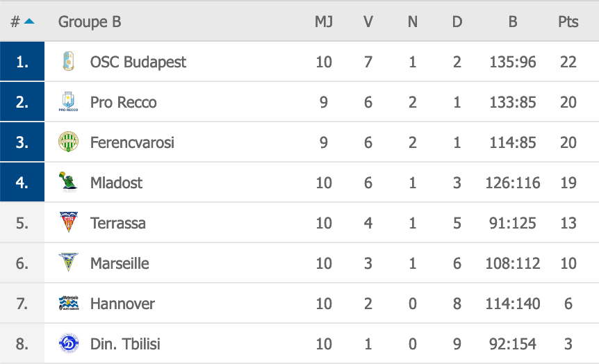Open the Pro Recco team link
Viewport: 599px width, 364px height.
(x=124, y=102)
